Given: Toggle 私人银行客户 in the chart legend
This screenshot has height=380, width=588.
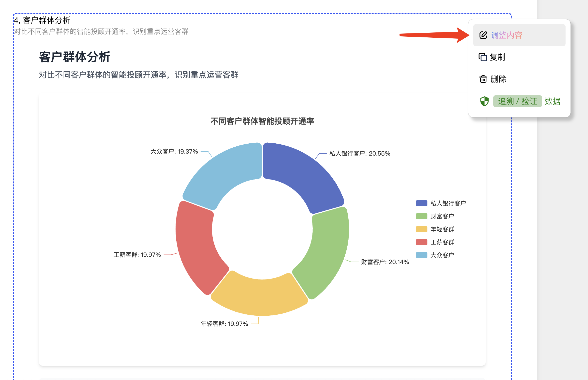Looking at the screenshot, I should [448, 203].
